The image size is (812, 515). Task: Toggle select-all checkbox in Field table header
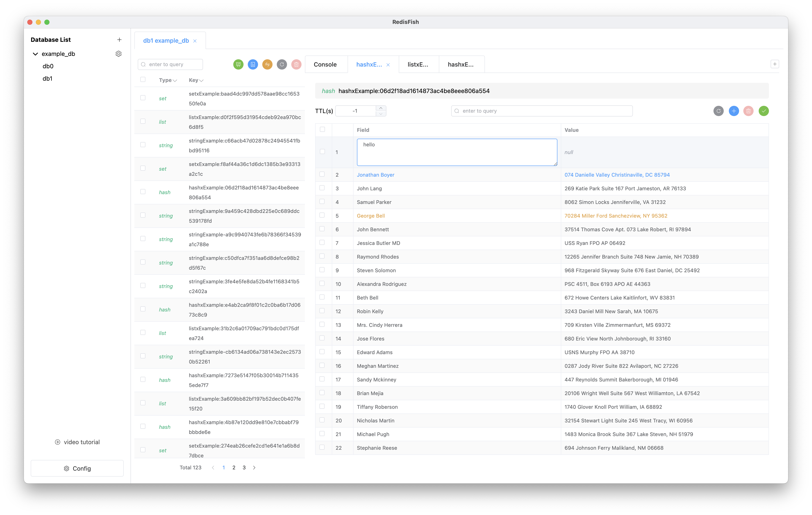point(322,129)
